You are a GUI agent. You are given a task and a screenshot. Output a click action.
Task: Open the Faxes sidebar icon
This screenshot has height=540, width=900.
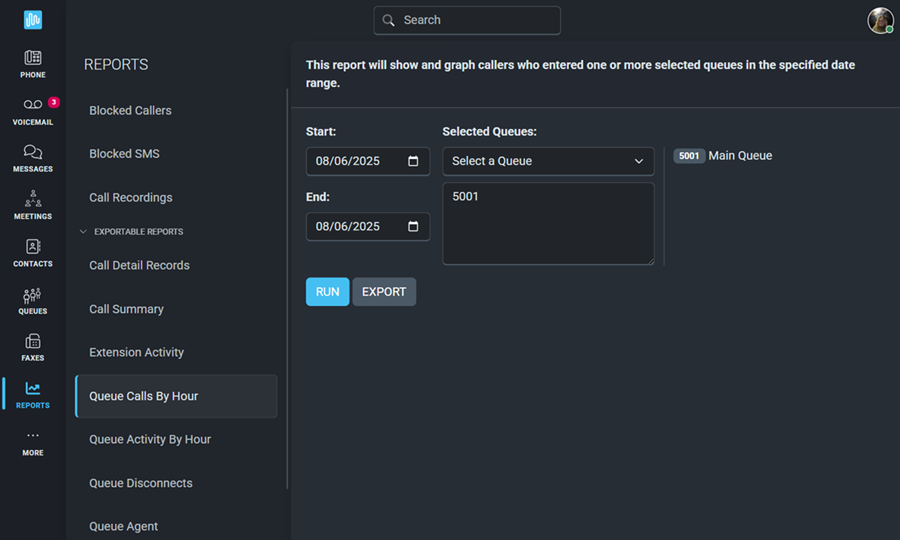pyautogui.click(x=33, y=341)
